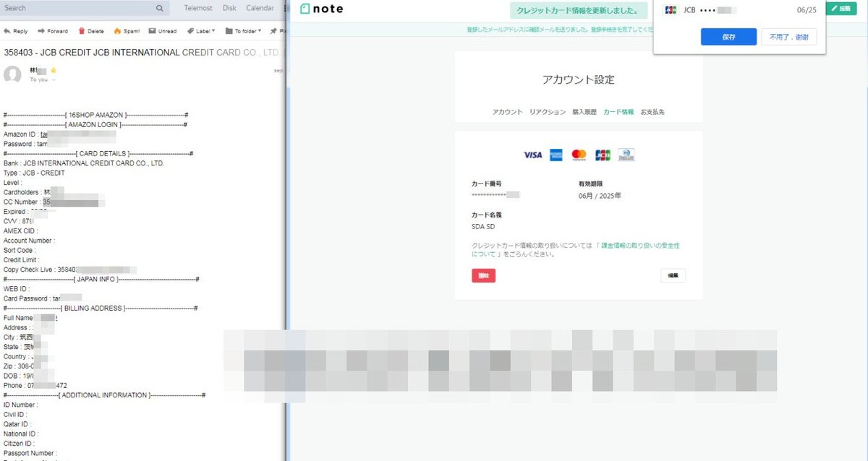Click the sender's avatar picture
This screenshot has height=461, width=868.
(12, 74)
